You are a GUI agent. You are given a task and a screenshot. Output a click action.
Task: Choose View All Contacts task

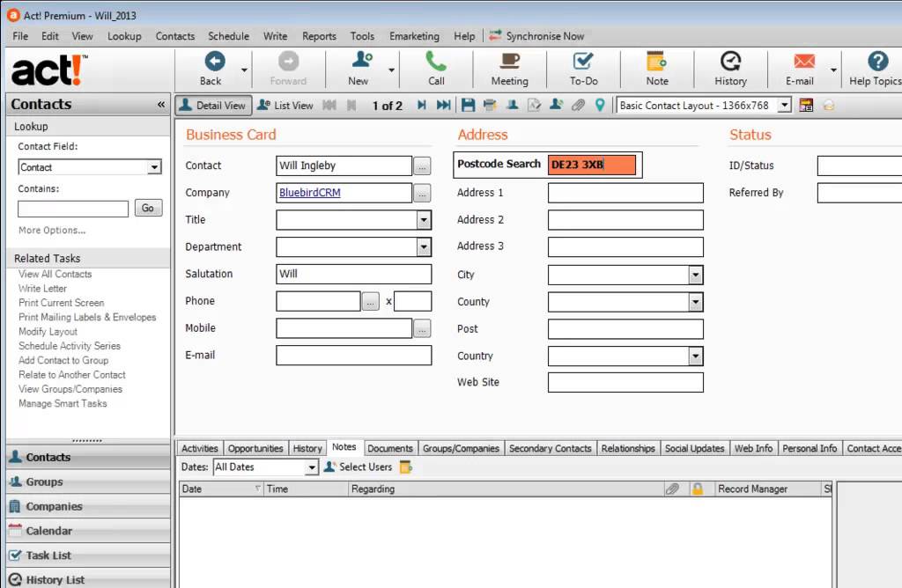click(55, 274)
